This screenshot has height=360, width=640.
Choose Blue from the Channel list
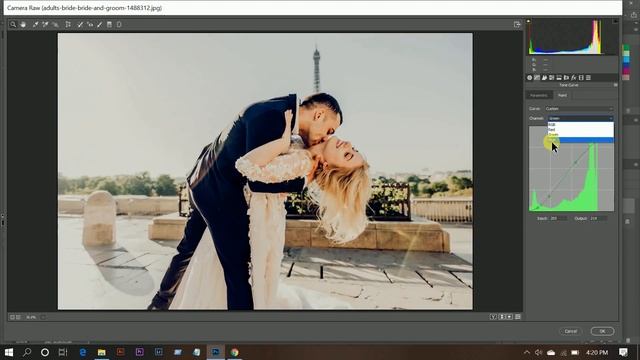[580, 140]
